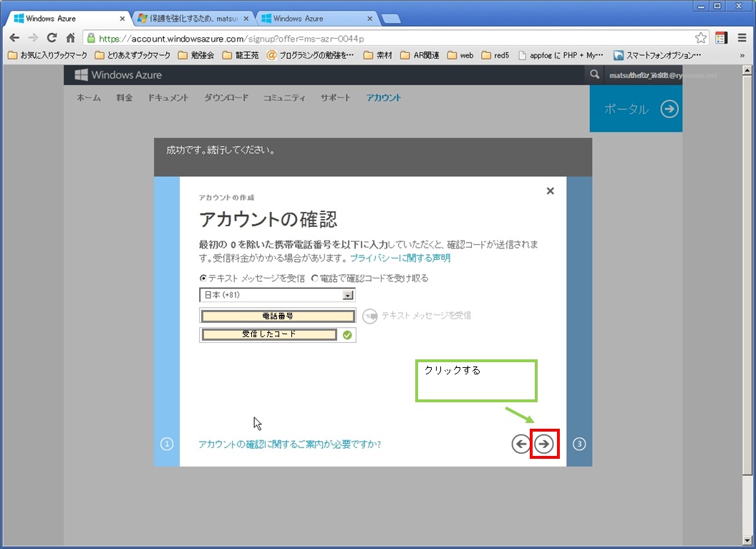The image size is (756, 549).
Task: Open the Chrome hamburger menu
Action: click(742, 38)
